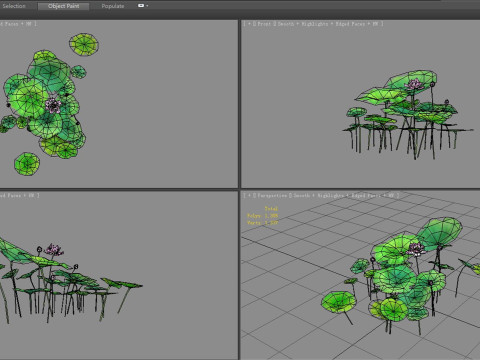Select the pink lotus flower in Front viewport
The image size is (480, 360).
414,84
